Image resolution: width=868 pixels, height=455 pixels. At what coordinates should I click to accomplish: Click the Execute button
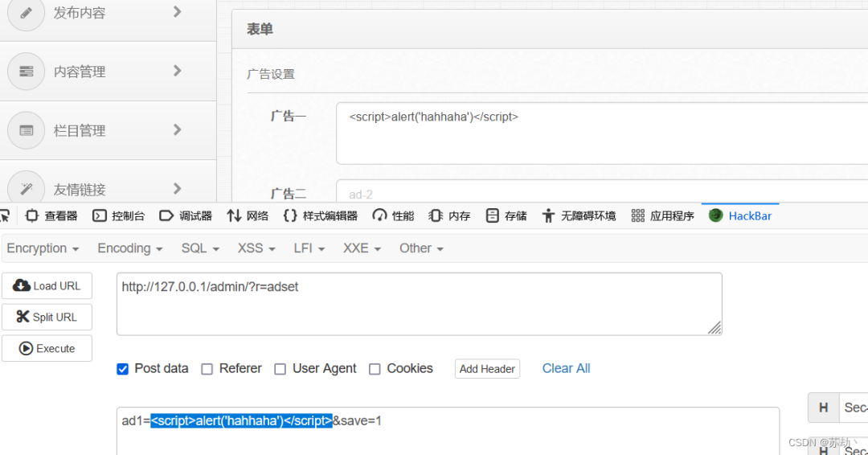point(47,348)
